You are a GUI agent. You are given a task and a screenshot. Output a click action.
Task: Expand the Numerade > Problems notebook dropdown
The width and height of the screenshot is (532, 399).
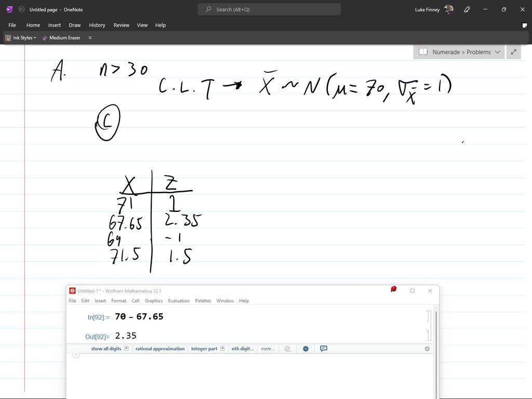[498, 52]
